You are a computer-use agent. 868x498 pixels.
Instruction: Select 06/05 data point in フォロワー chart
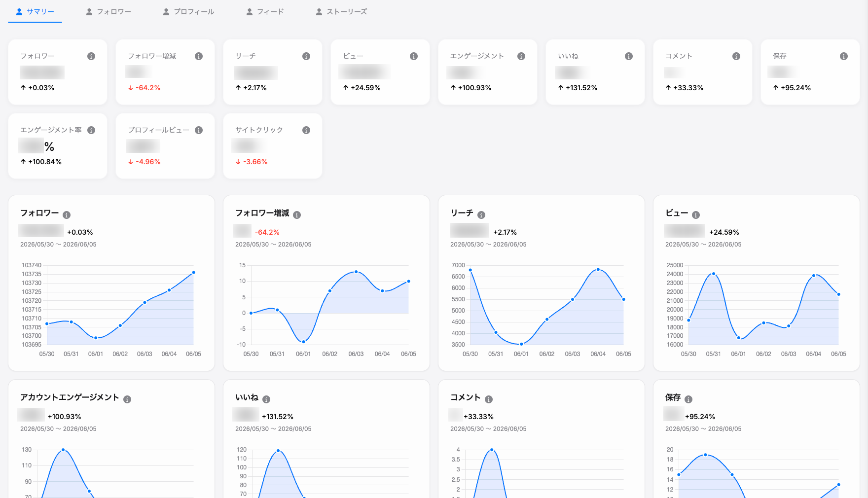(x=193, y=273)
